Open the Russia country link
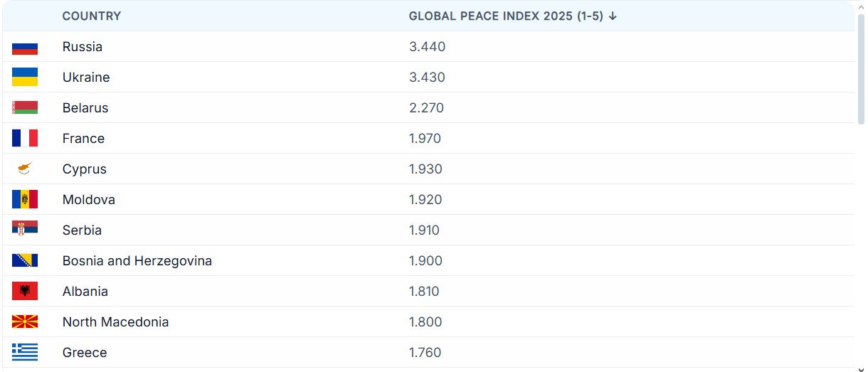868x372 pixels. pyautogui.click(x=83, y=47)
